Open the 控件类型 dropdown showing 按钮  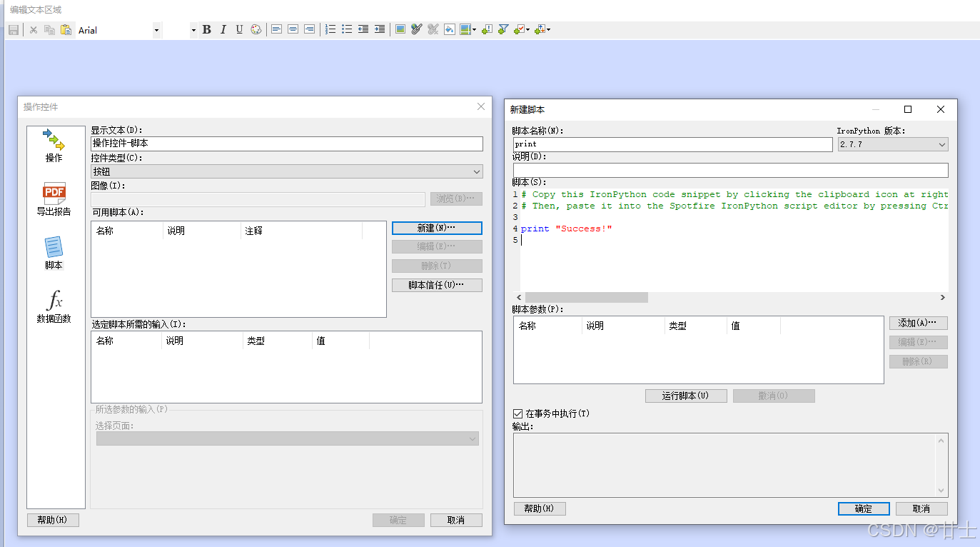(287, 171)
